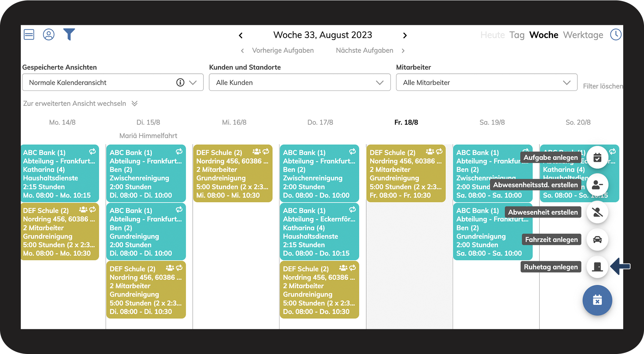Open the Alle Kunden dropdown
This screenshot has width=644, height=354.
click(300, 82)
